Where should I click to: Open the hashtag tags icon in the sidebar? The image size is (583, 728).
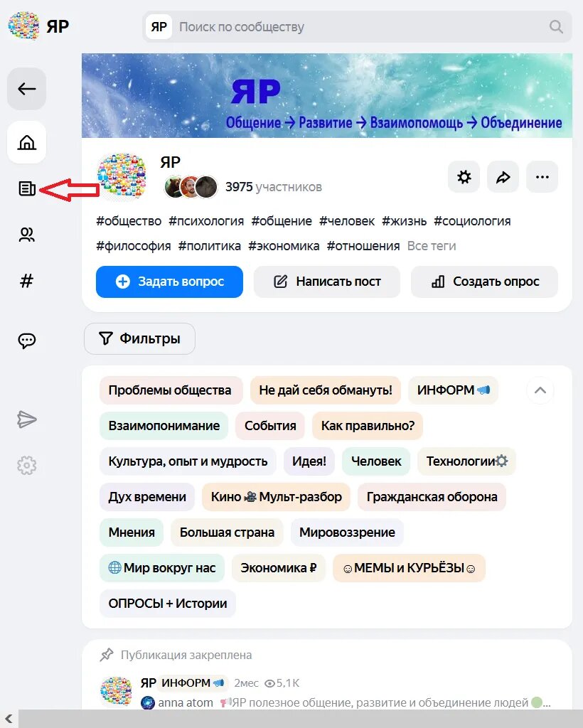click(x=26, y=281)
